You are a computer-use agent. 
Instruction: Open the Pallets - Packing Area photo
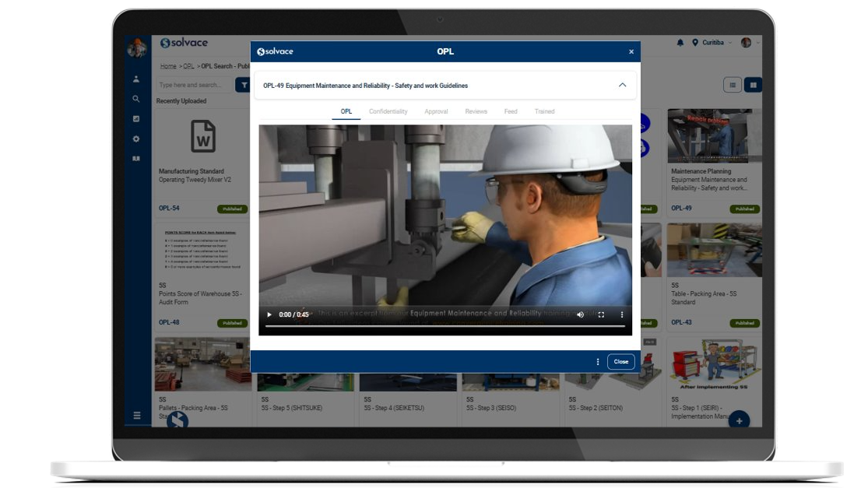pos(202,364)
